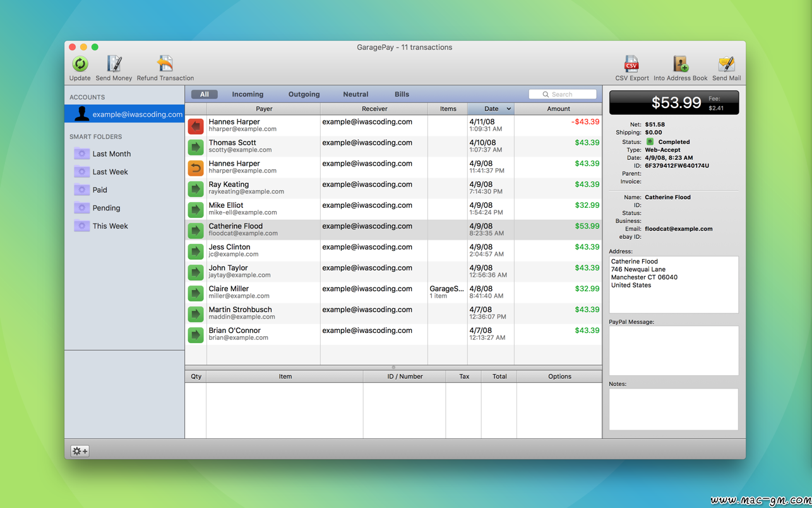Image resolution: width=812 pixels, height=508 pixels.
Task: Show All transactions filter
Action: (205, 94)
